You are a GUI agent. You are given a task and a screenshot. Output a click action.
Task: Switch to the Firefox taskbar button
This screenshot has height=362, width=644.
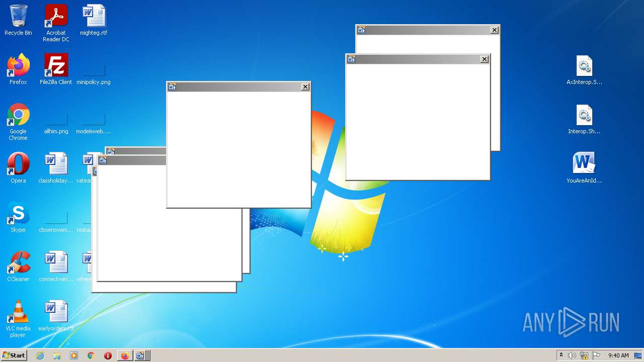coord(125,355)
